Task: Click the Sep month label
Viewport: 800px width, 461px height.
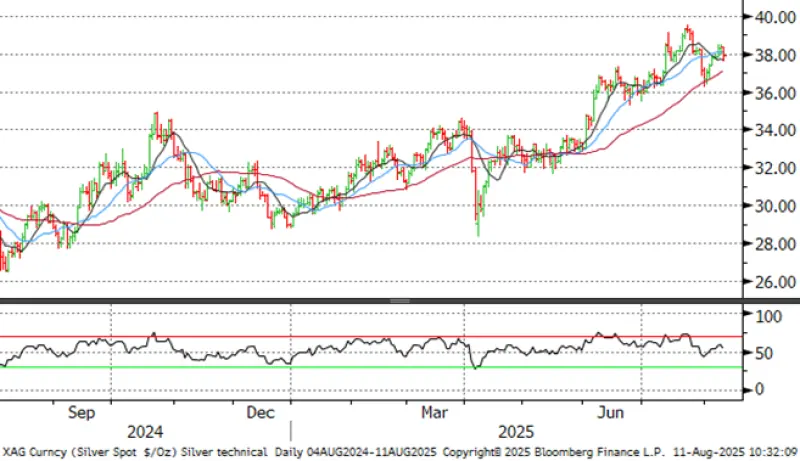Action: pyautogui.click(x=81, y=413)
